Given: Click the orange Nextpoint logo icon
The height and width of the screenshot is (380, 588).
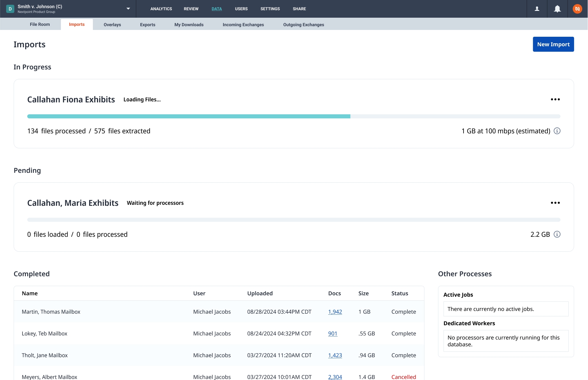Looking at the screenshot, I should click(577, 9).
